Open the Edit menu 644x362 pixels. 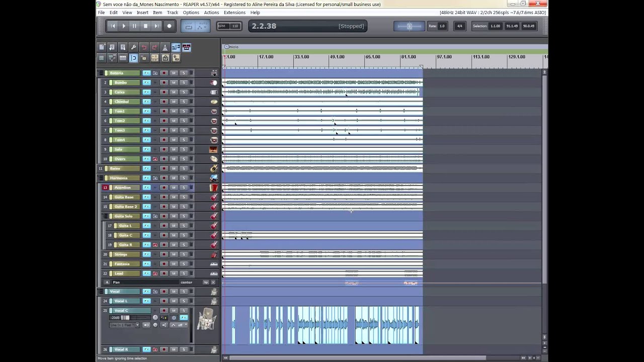click(x=114, y=13)
